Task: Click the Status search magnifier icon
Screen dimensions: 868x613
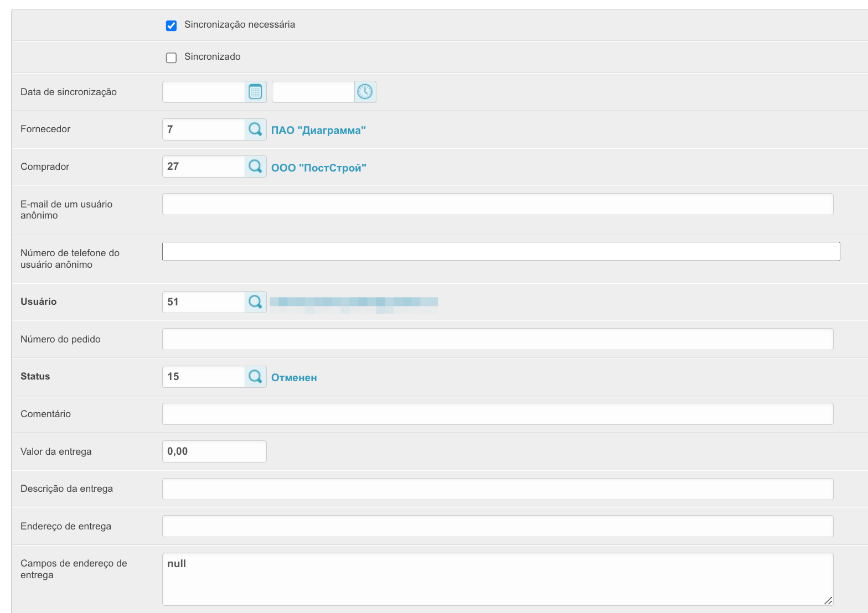Action: click(x=255, y=377)
